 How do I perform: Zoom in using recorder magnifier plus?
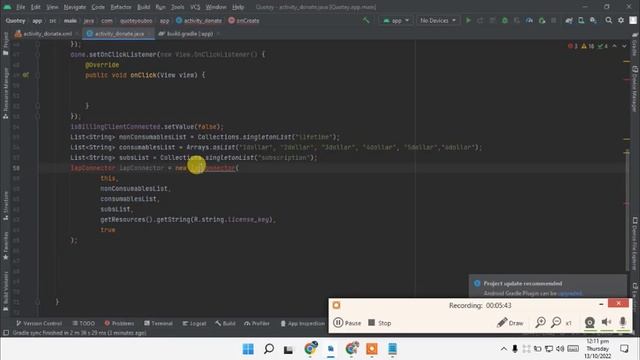[x=541, y=322]
